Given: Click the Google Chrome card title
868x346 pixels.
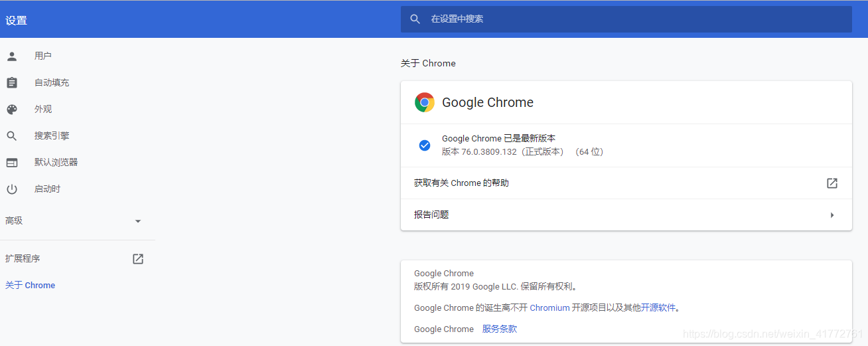Looking at the screenshot, I should 488,102.
